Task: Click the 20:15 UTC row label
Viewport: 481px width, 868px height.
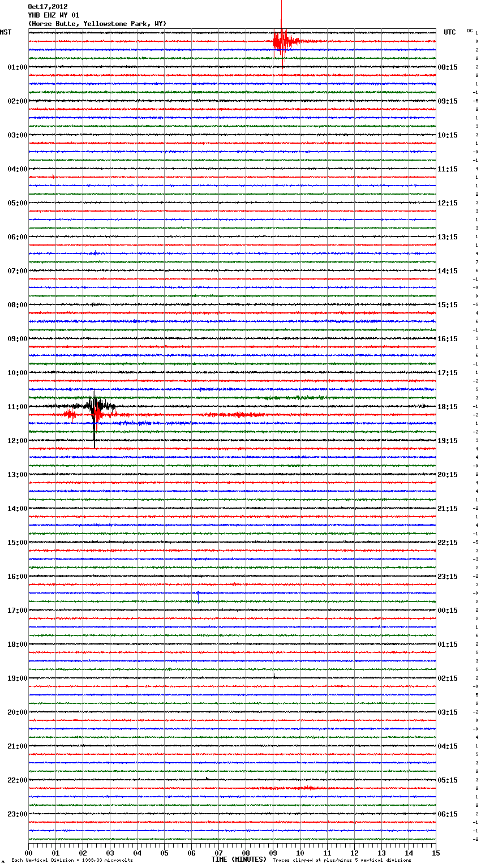Action: coord(448,475)
